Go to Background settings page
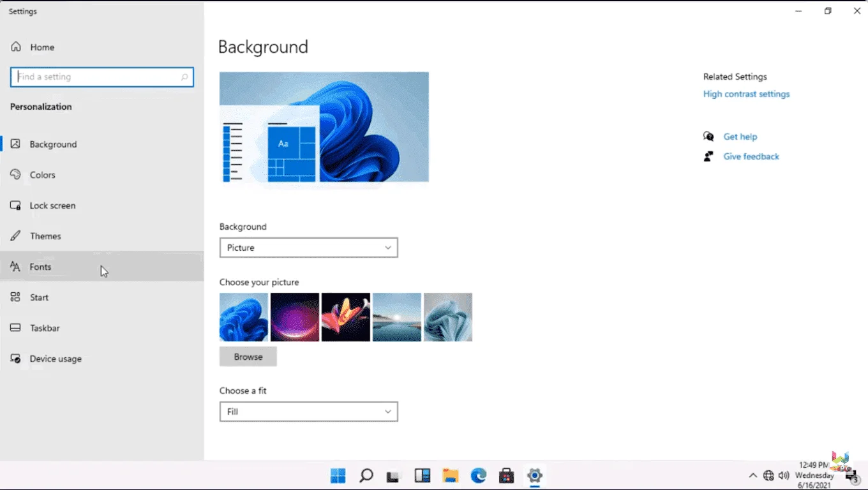This screenshot has height=490, width=868. pyautogui.click(x=102, y=144)
